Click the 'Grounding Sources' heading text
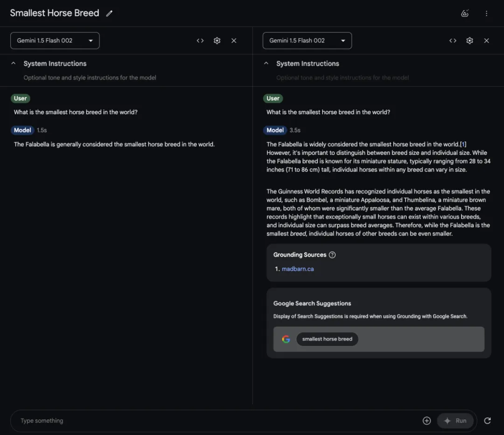Viewport: 504px width, 435px height. [300, 255]
